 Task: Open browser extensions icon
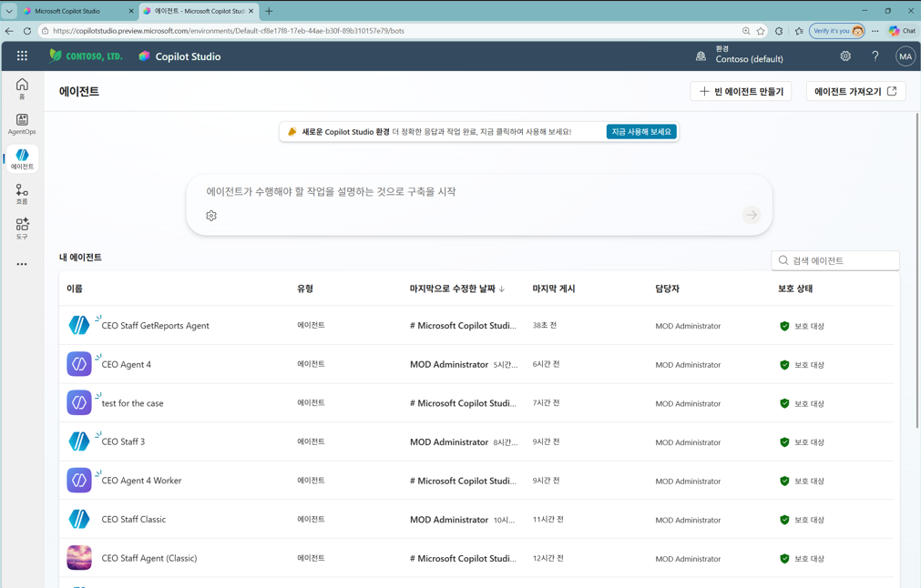[779, 31]
